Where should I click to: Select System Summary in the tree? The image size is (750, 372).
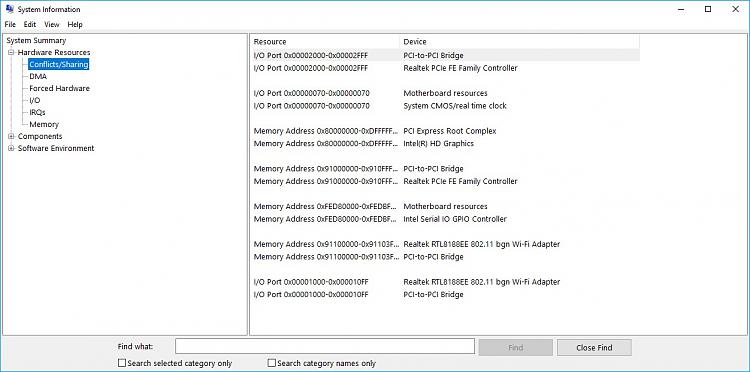pos(36,41)
